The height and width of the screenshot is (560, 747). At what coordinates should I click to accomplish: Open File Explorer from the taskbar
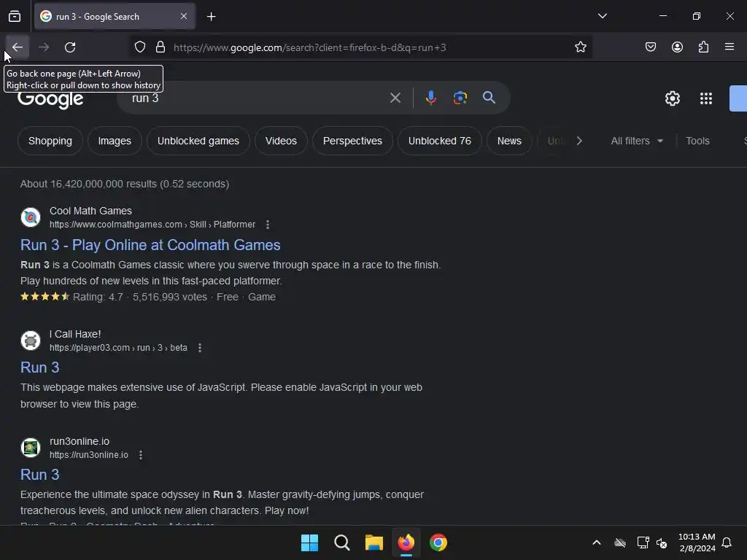[374, 542]
